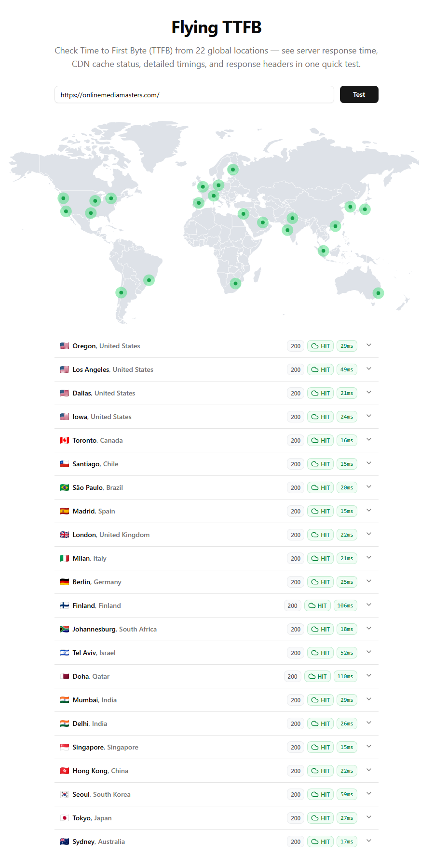
Task: Click the Test button
Action: pos(359,94)
